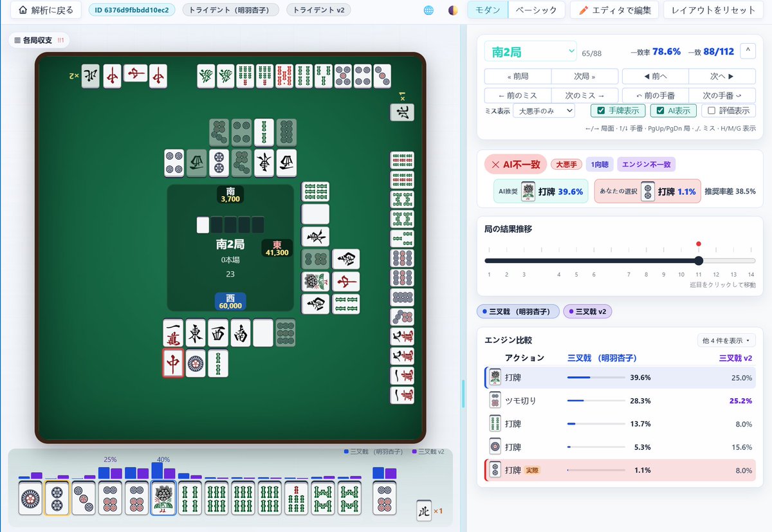Select the yellow-highlighted 2-pin tile in the hand bar

point(57,498)
